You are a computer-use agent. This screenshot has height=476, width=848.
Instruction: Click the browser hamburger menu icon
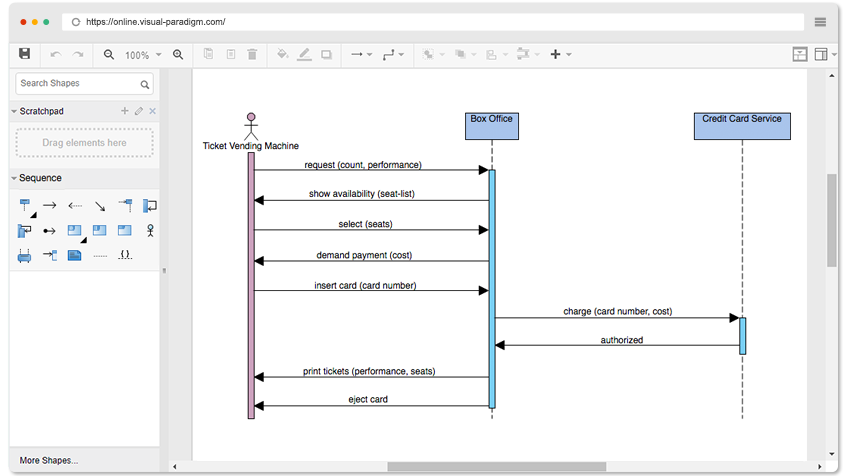(820, 22)
